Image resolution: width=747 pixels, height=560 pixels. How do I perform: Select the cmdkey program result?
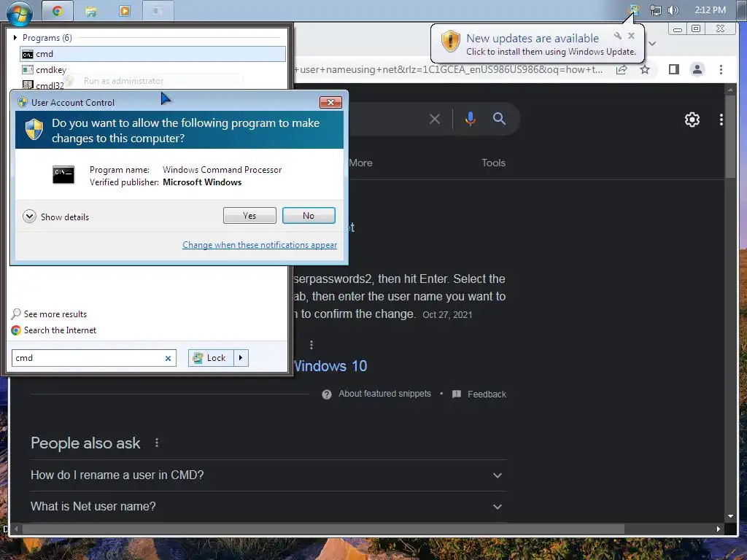pyautogui.click(x=44, y=70)
